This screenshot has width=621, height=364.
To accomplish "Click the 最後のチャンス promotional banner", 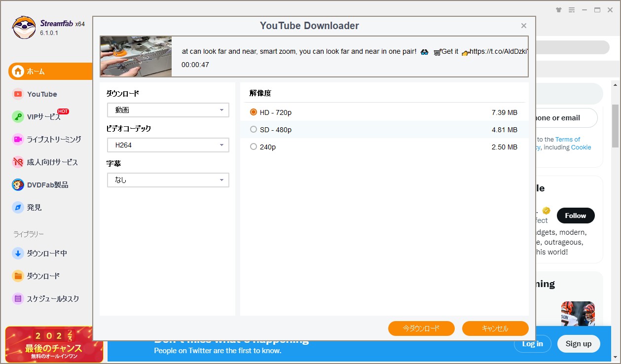I will (x=54, y=344).
